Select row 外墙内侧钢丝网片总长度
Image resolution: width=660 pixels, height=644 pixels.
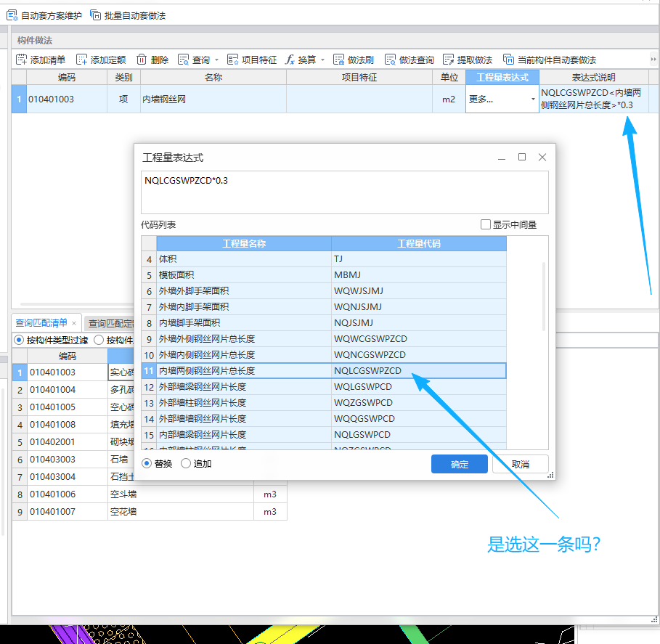tap(324, 355)
